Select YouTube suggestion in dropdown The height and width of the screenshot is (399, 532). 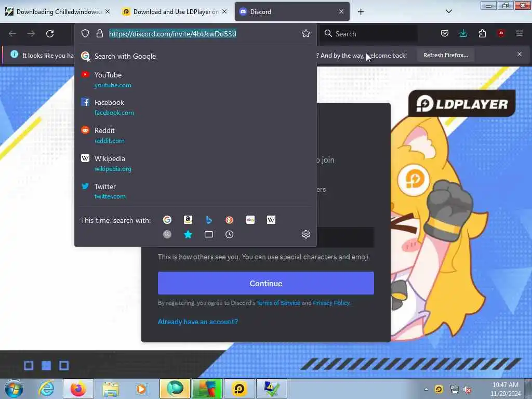(195, 79)
